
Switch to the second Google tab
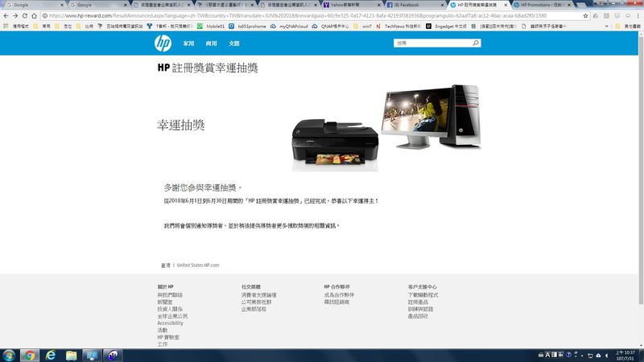click(97, 5)
